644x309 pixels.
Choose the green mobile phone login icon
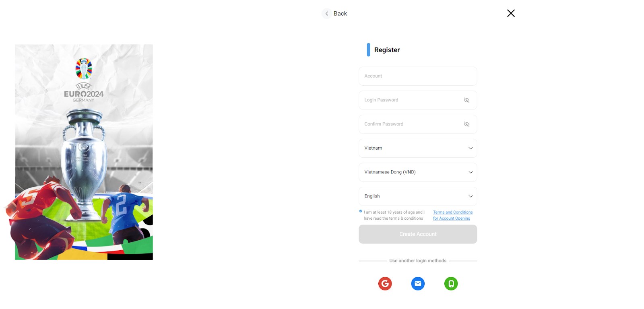pos(451,284)
